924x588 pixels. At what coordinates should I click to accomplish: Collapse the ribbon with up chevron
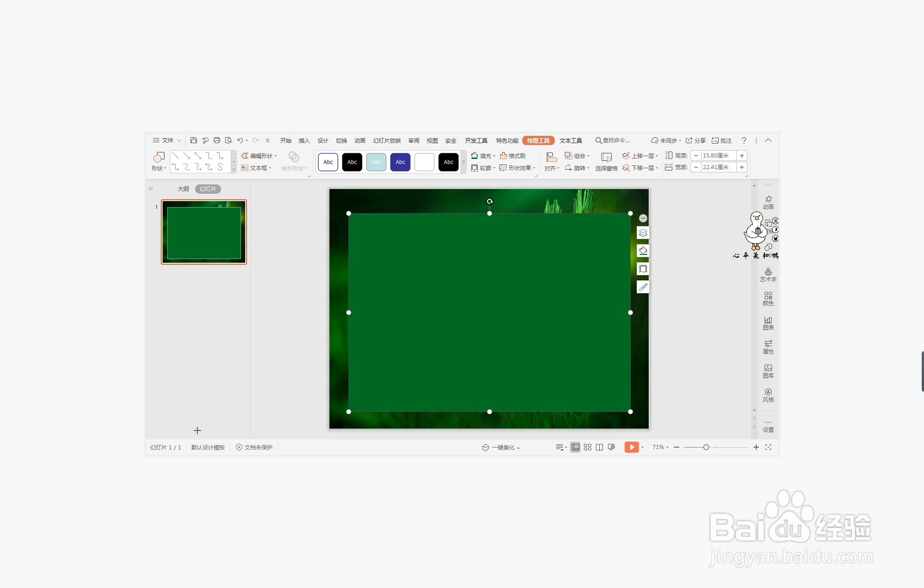point(768,140)
